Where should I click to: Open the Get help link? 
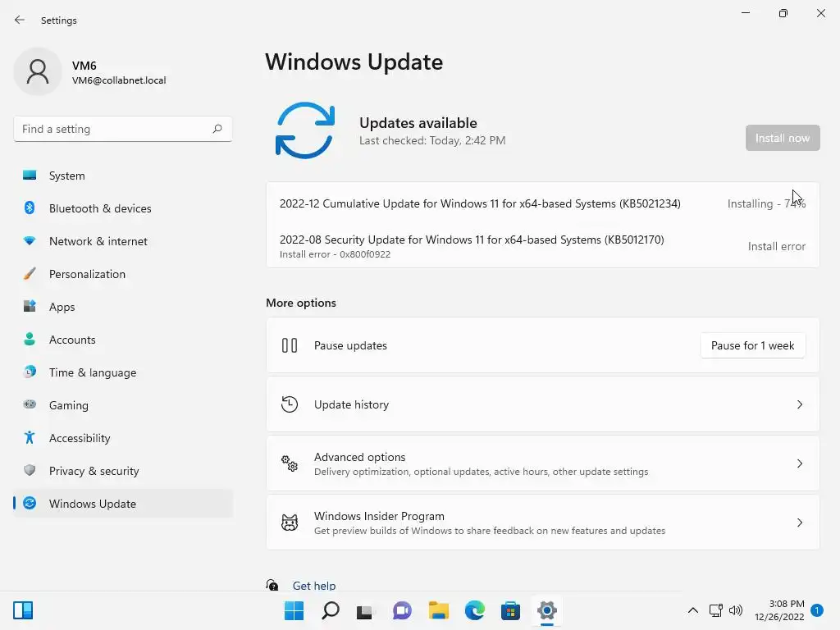[x=314, y=586]
